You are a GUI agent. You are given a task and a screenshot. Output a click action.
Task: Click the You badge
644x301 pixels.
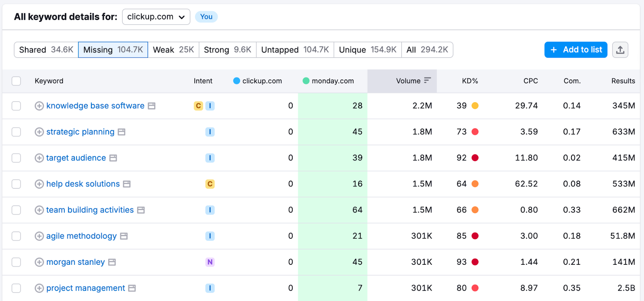pyautogui.click(x=206, y=17)
